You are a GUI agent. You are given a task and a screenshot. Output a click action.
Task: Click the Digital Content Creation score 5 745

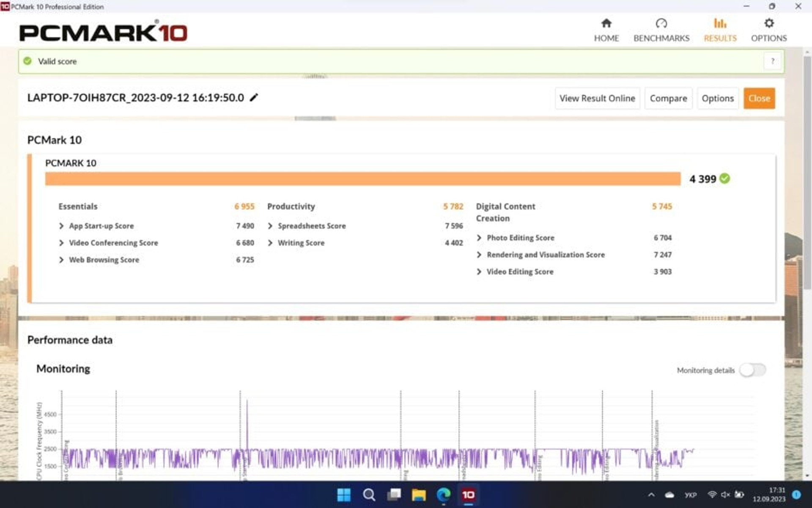[662, 206]
